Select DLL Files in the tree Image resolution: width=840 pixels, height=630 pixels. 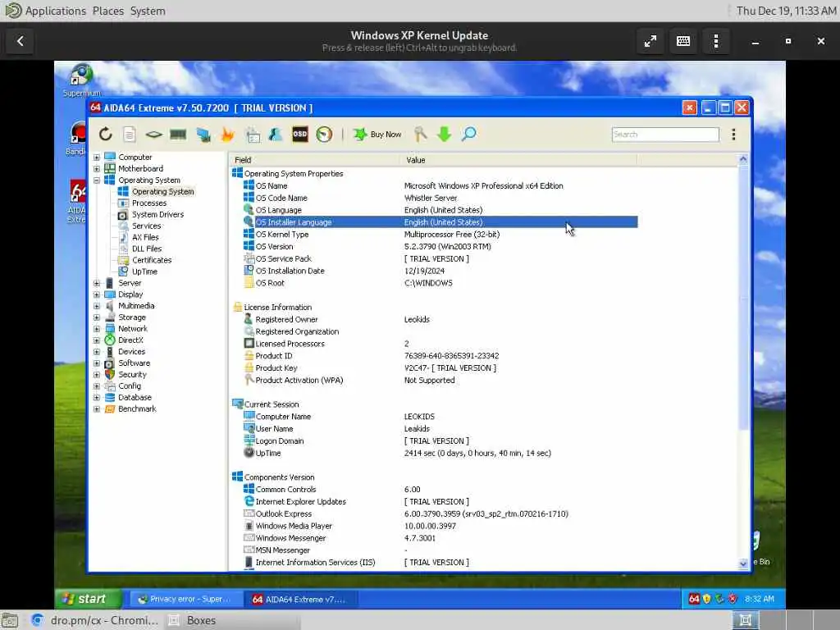[147, 249]
